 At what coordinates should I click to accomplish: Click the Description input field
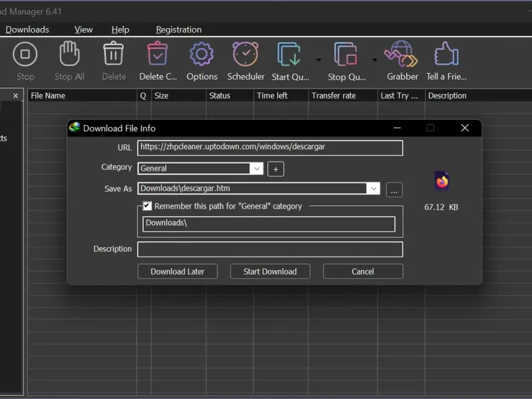(270, 249)
